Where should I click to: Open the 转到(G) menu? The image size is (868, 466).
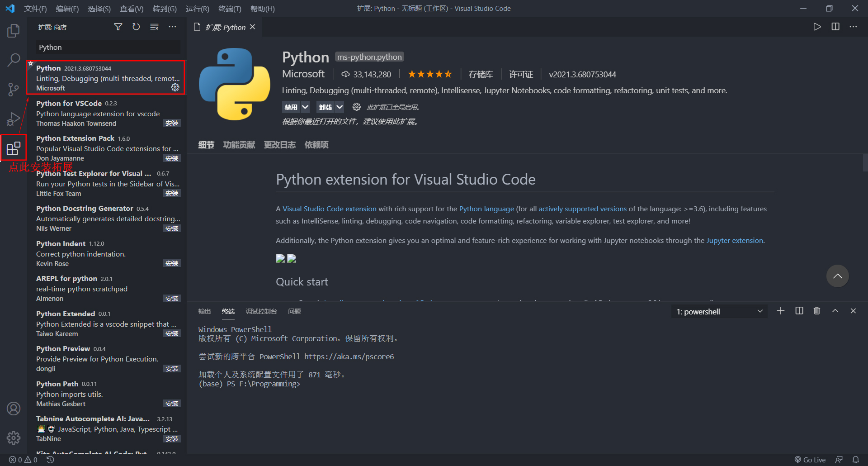(165, 9)
